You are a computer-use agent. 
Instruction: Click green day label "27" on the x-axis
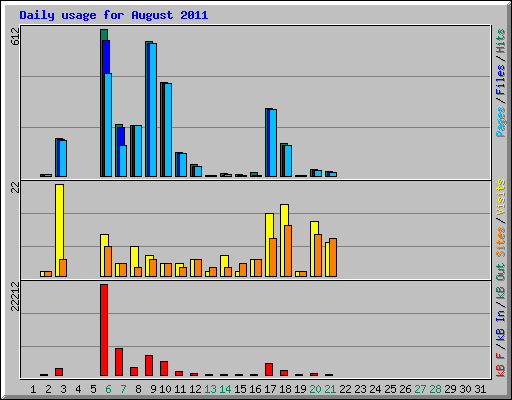(420, 389)
